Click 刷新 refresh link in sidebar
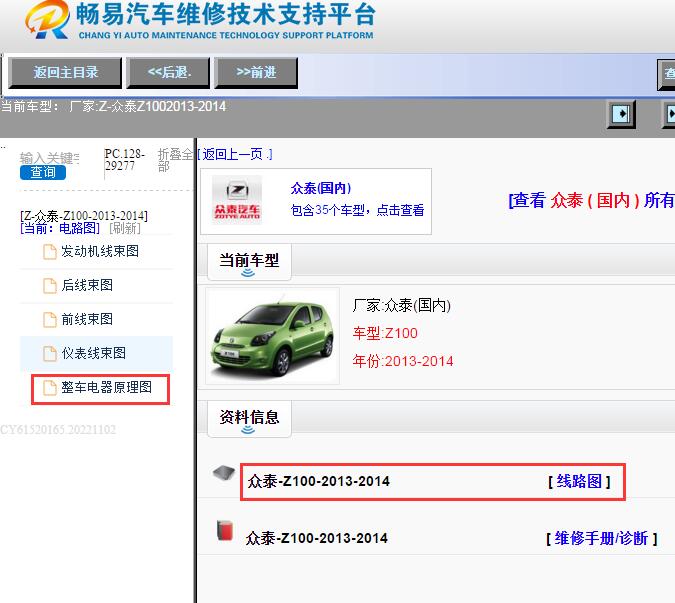675x603 pixels. 125,228
